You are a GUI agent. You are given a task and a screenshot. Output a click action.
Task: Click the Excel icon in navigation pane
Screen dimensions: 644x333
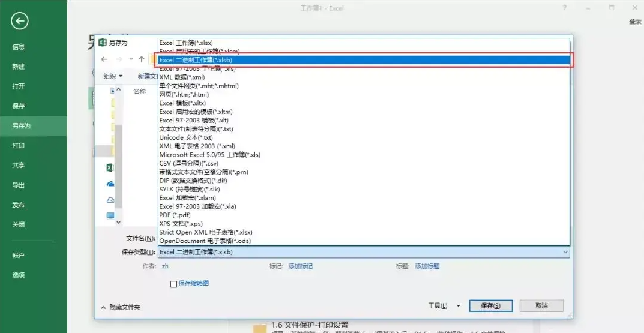point(110,167)
